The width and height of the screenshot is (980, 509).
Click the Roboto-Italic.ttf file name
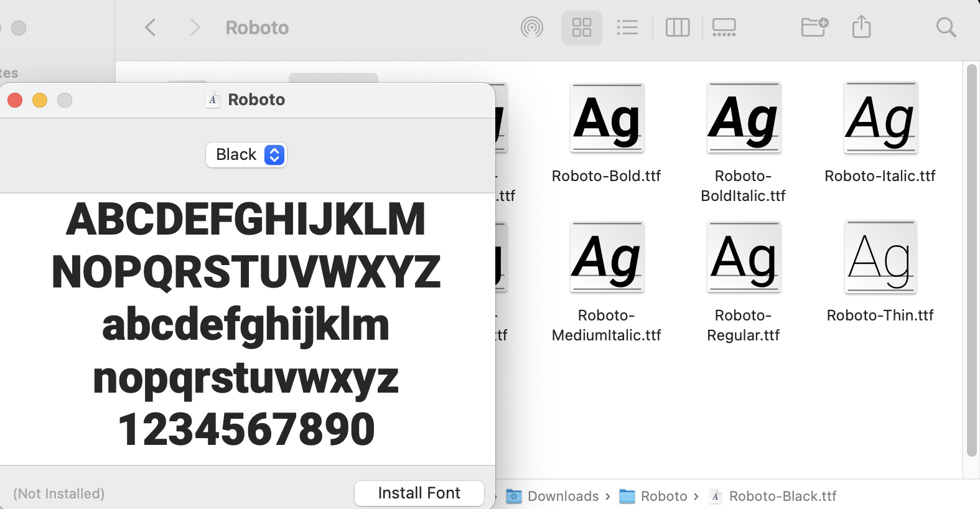coord(880,176)
